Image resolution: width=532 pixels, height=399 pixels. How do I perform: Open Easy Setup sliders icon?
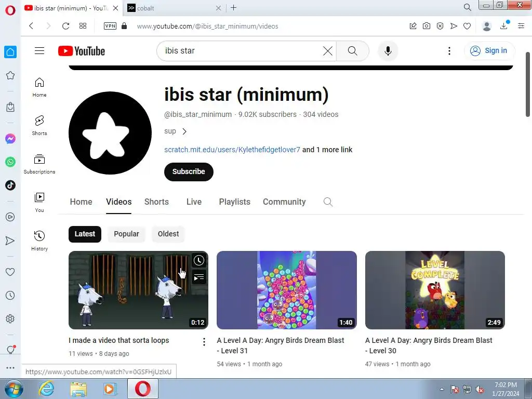coord(521,26)
